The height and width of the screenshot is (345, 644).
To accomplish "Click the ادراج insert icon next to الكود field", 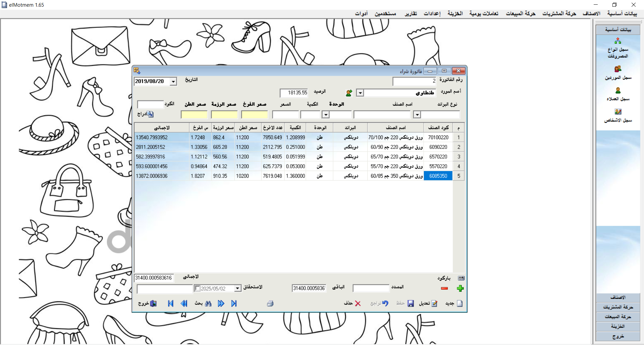I will point(150,114).
